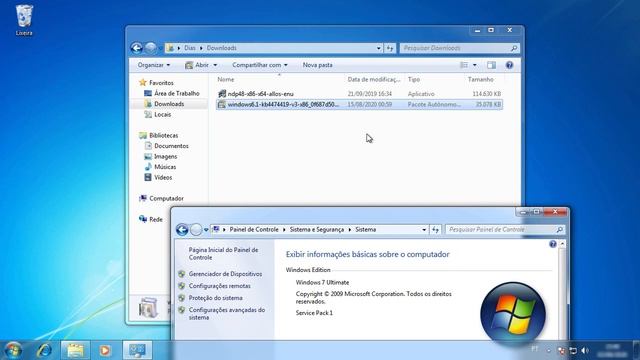Screen dimensions: 640x360
Task: Open Músicas library
Action: click(160, 167)
